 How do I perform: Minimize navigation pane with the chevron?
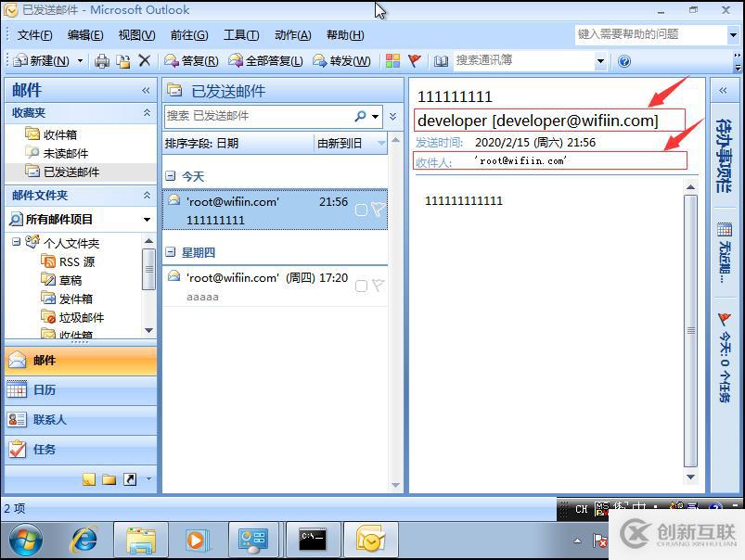(x=146, y=90)
